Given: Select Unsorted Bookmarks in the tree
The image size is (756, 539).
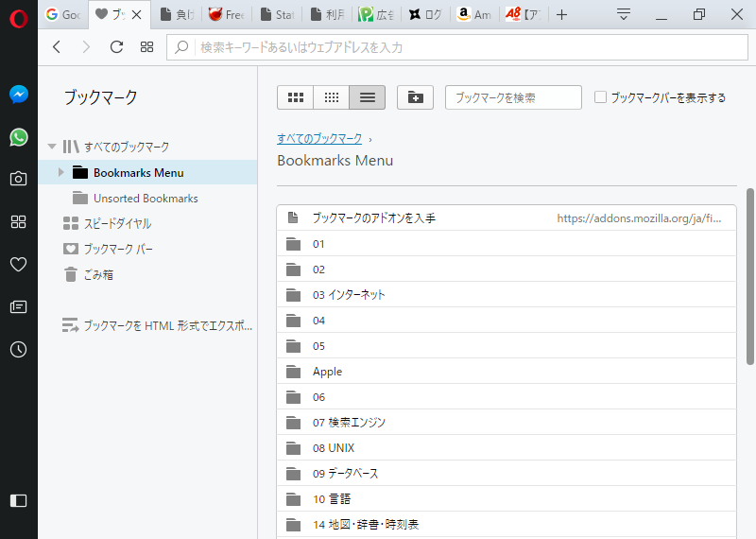Looking at the screenshot, I should click(146, 199).
